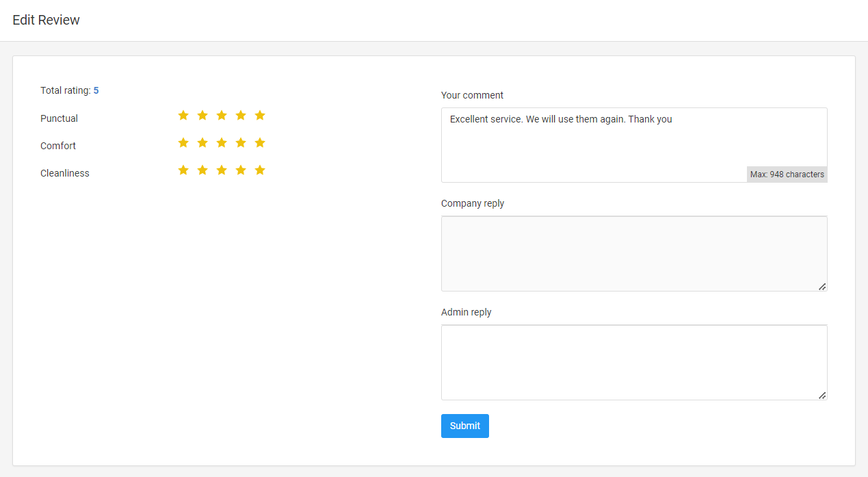Rate Punctual five stars
The width and height of the screenshot is (868, 477).
pyautogui.click(x=260, y=116)
